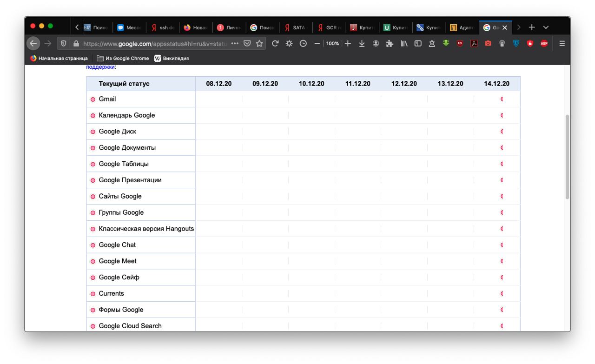Reset zoom via the 100% label

[332, 44]
